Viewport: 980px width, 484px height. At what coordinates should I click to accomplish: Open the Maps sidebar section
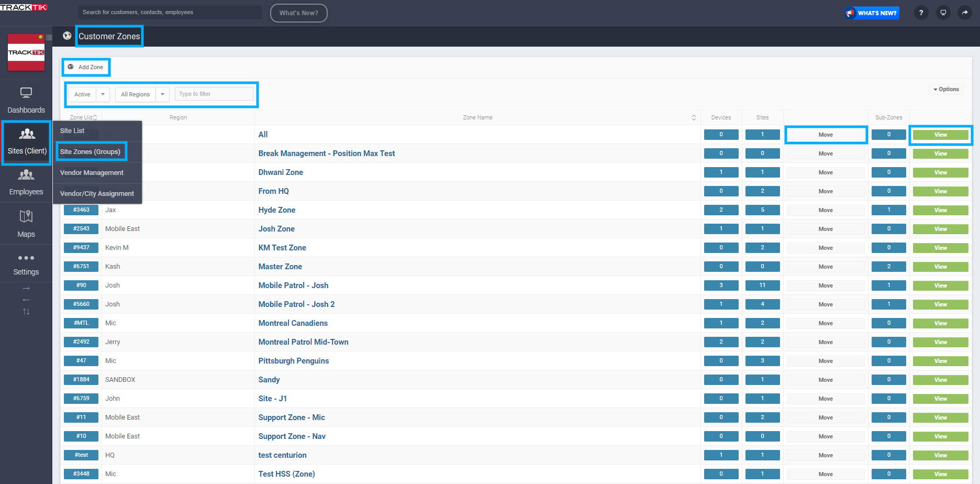(x=26, y=224)
